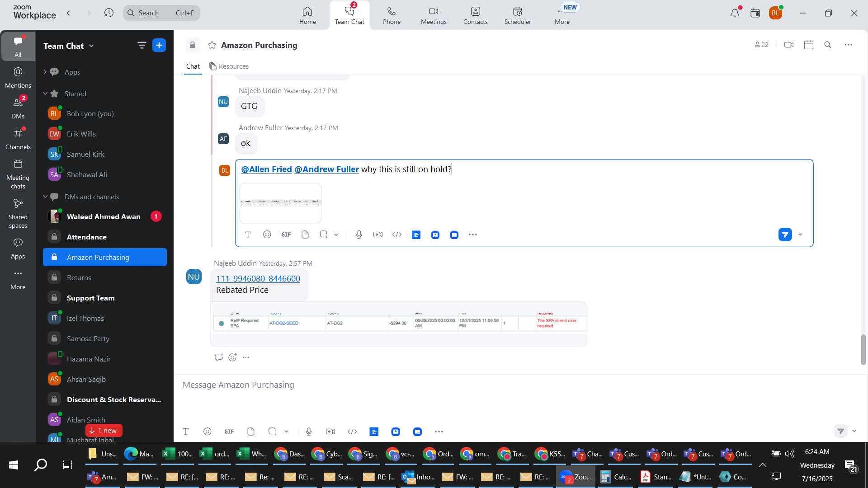Screen dimensions: 868x488
Task: Click the blue new chat plus button
Action: pos(159,45)
